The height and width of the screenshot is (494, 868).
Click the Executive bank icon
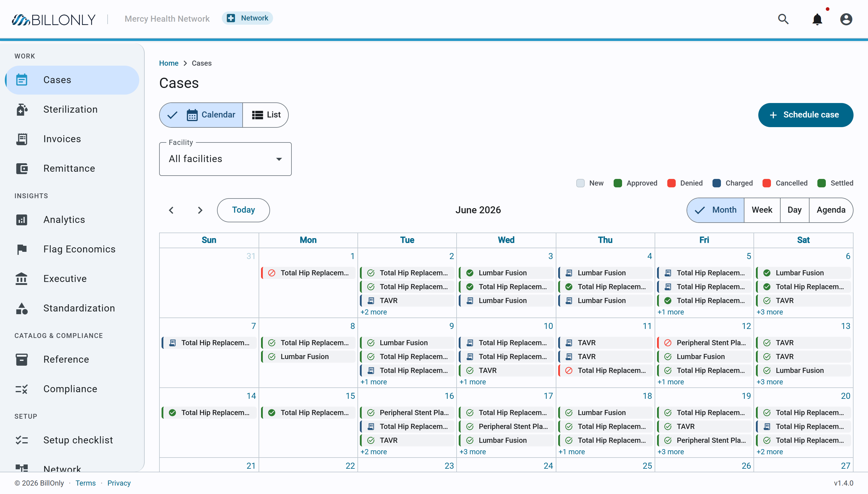click(22, 279)
